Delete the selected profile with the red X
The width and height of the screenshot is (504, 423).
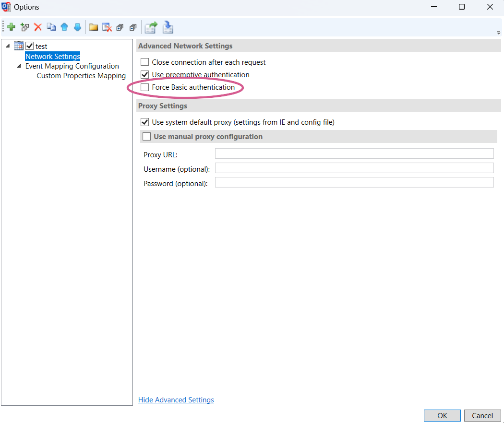tap(38, 27)
